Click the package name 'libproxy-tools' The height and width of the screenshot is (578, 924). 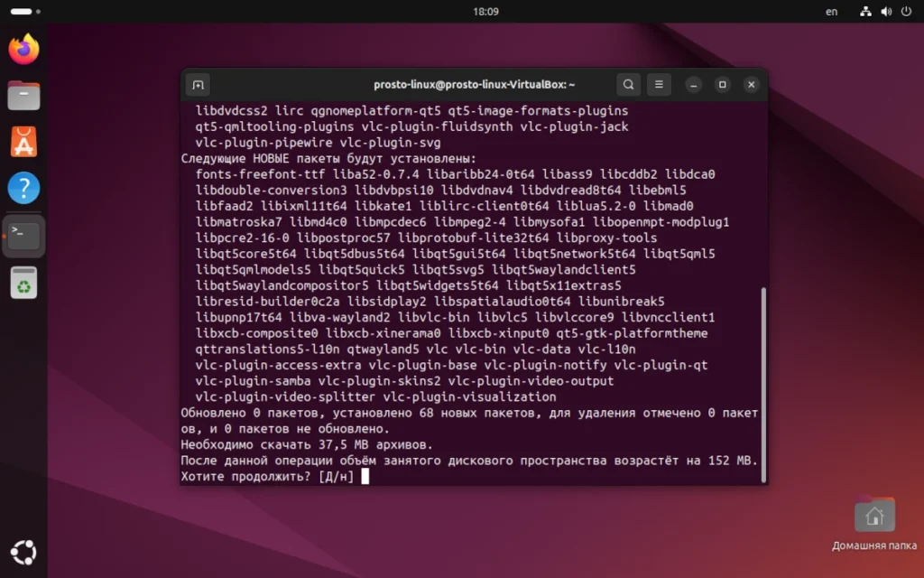(x=606, y=238)
